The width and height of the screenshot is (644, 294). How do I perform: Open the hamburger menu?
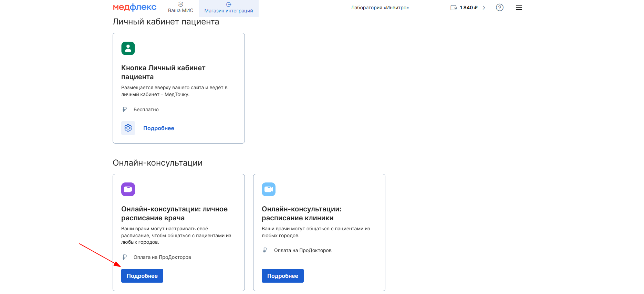click(519, 8)
